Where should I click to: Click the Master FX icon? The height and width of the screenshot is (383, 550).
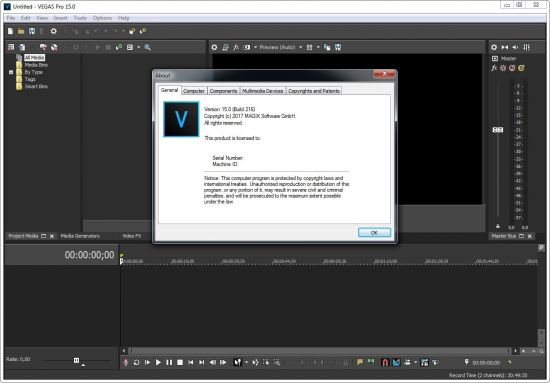tap(494, 68)
